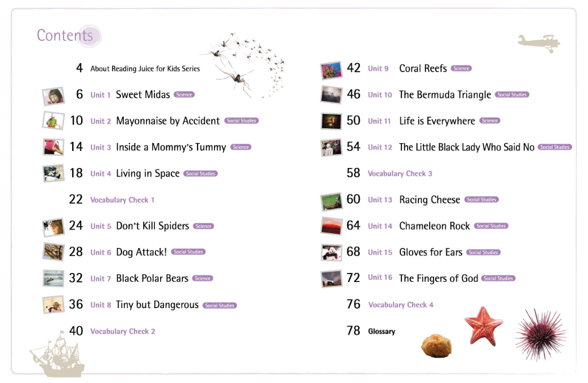588x383 pixels.
Task: Open The Bermuda Triangle unit title
Action: pos(445,95)
